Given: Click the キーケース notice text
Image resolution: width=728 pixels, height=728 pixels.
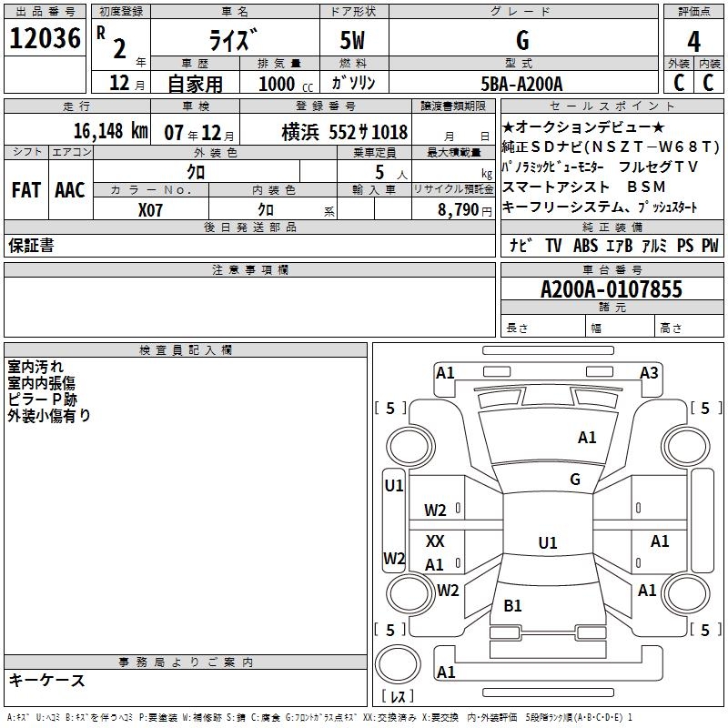Looking at the screenshot, I should click(46, 681).
